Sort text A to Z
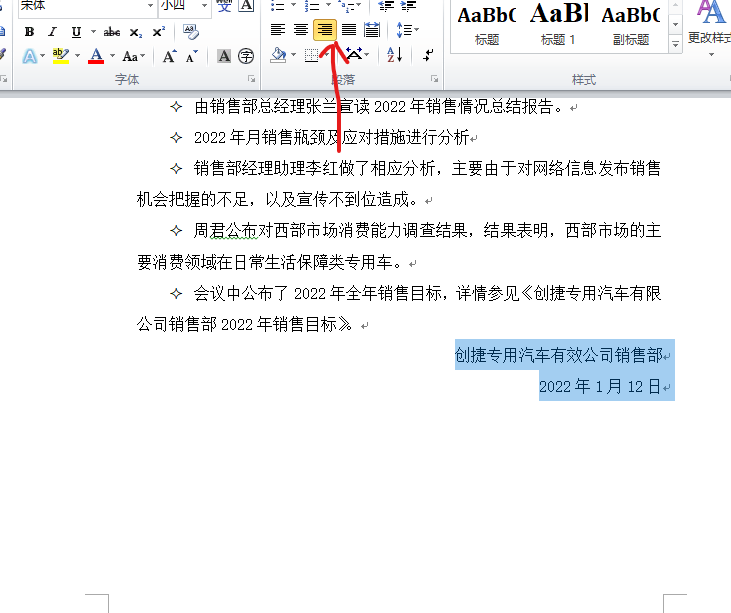 394,55
